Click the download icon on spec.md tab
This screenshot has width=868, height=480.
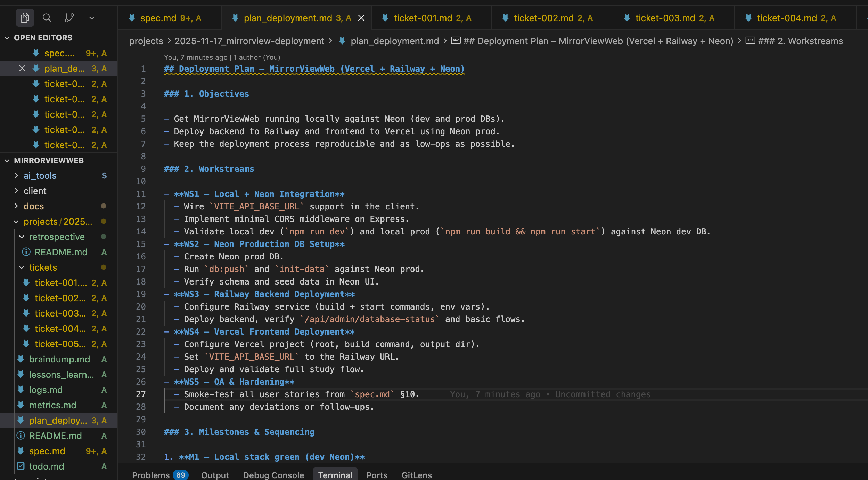click(x=132, y=18)
